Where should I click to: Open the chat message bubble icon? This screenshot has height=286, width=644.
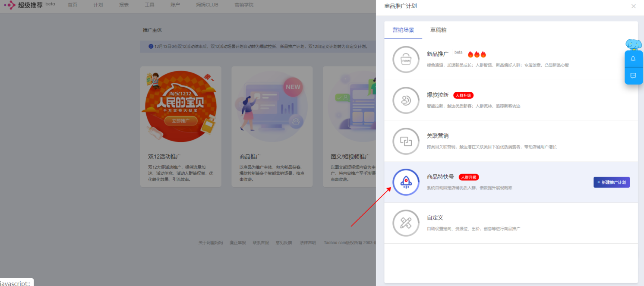click(633, 75)
